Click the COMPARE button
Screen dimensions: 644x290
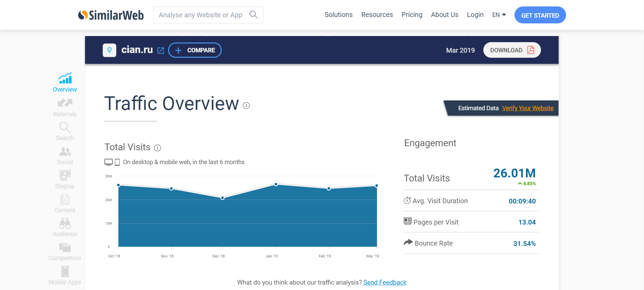click(195, 50)
